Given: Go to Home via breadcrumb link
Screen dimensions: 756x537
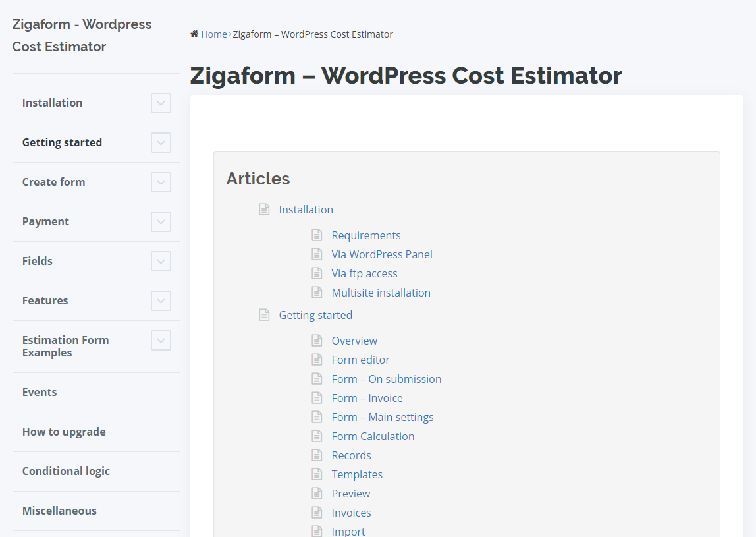Looking at the screenshot, I should click(x=213, y=34).
